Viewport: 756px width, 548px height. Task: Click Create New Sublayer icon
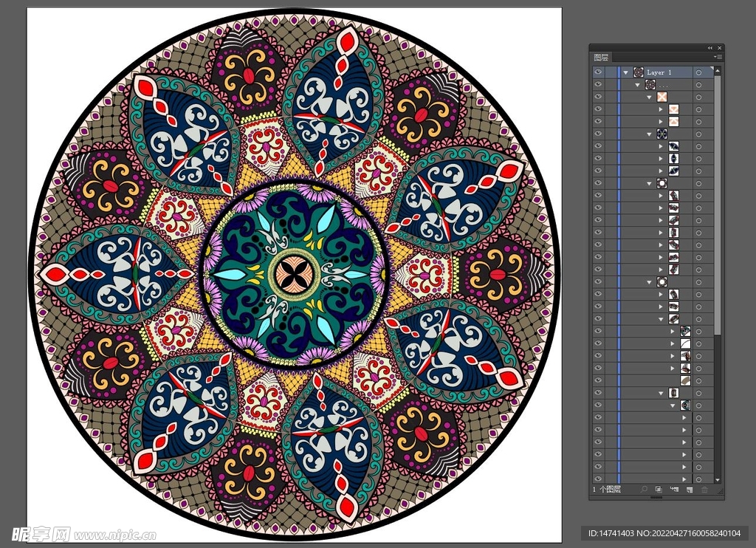[673, 490]
